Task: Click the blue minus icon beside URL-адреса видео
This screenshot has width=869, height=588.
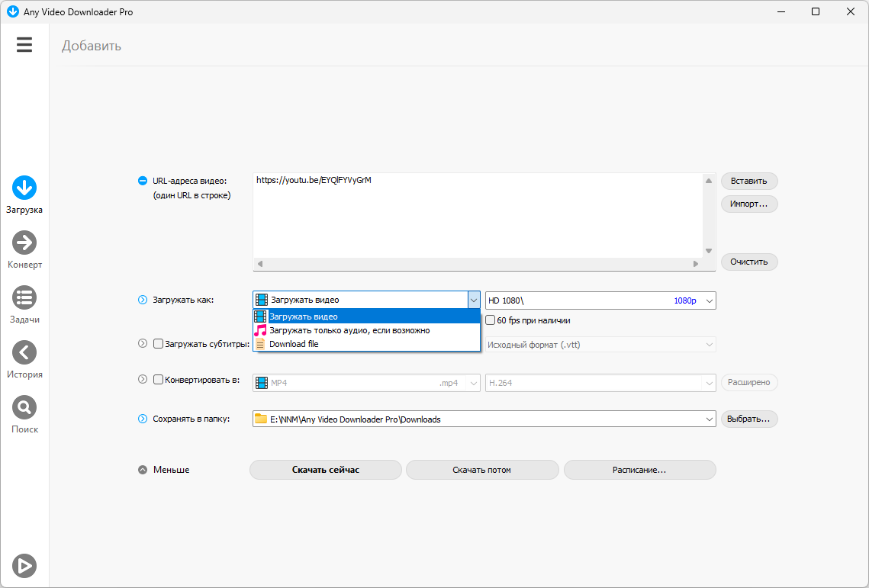Action: pos(142,181)
